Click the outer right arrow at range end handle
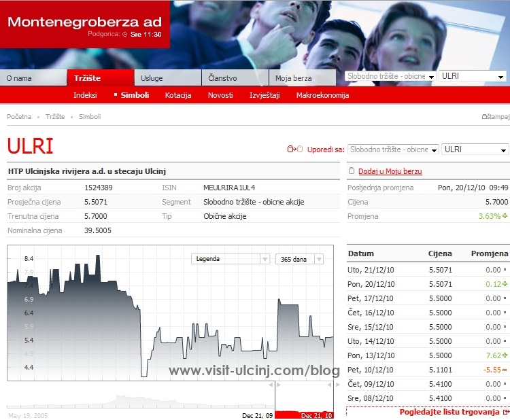This screenshot has width=510, height=420. pos(337,385)
